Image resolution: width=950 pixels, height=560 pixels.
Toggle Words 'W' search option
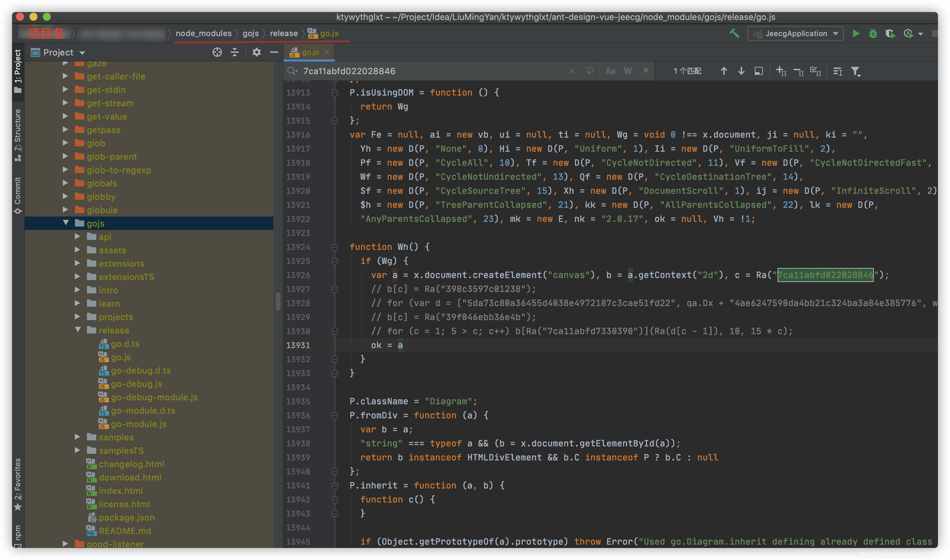pos(627,71)
